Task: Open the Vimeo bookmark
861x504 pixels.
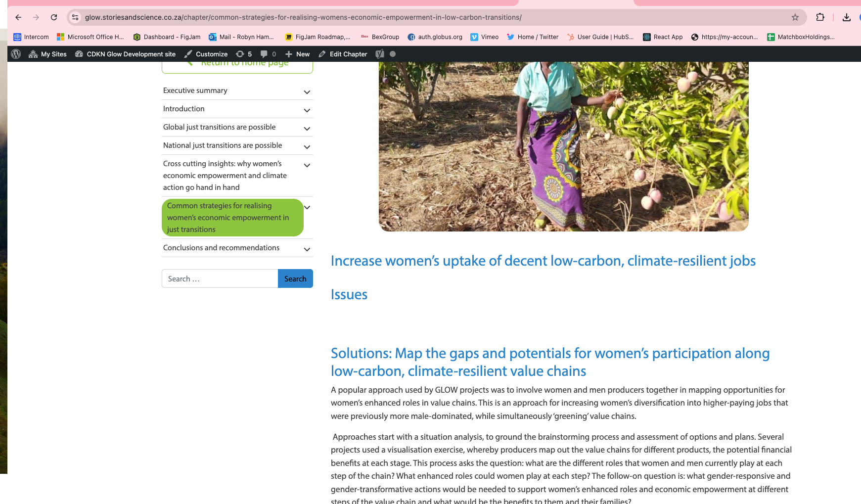Action: pyautogui.click(x=484, y=37)
